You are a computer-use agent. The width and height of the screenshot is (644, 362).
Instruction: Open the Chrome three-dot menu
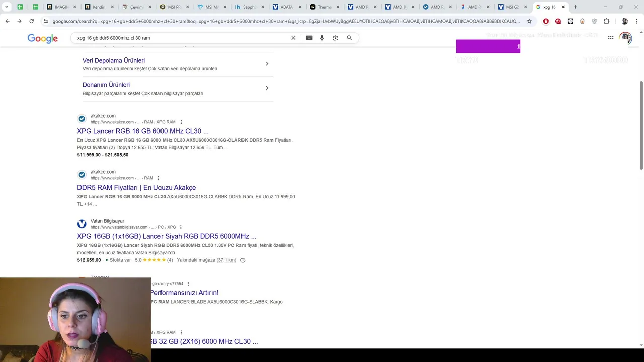pyautogui.click(x=637, y=21)
